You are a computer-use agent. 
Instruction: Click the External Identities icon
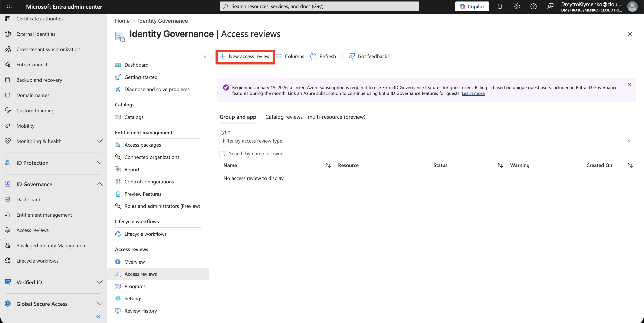[8, 34]
